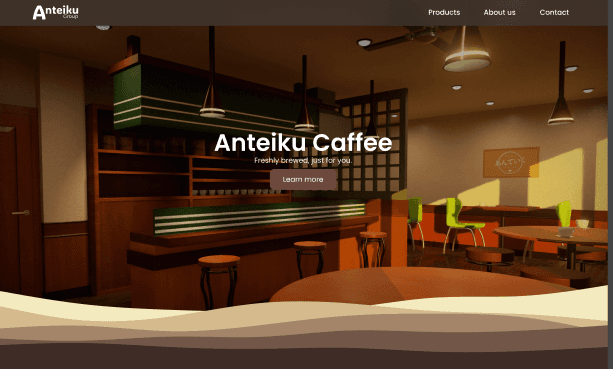613x369 pixels.
Task: Go to the About us page
Action: pyautogui.click(x=499, y=13)
